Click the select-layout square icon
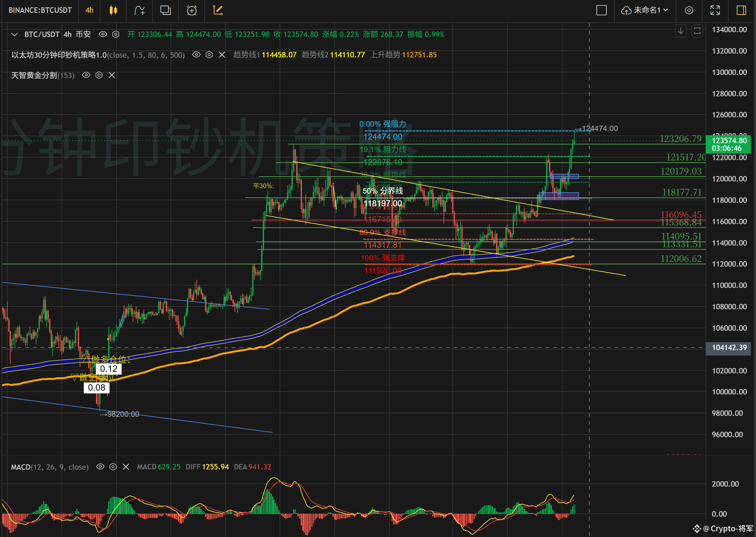Screen dimensions: 756x537 [601, 10]
